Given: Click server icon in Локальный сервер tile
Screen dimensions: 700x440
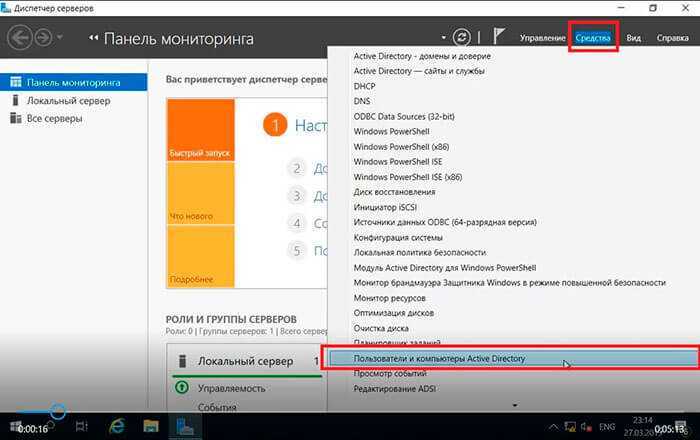Looking at the screenshot, I should click(182, 361).
